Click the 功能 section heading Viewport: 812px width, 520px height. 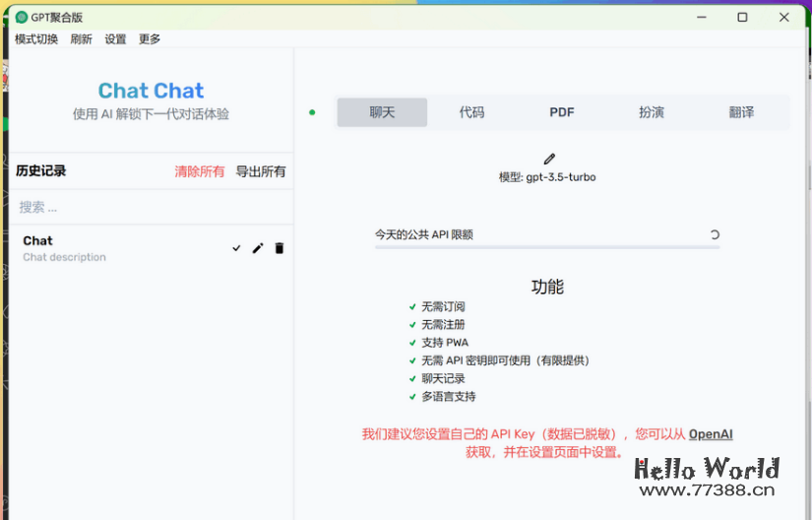coord(547,287)
